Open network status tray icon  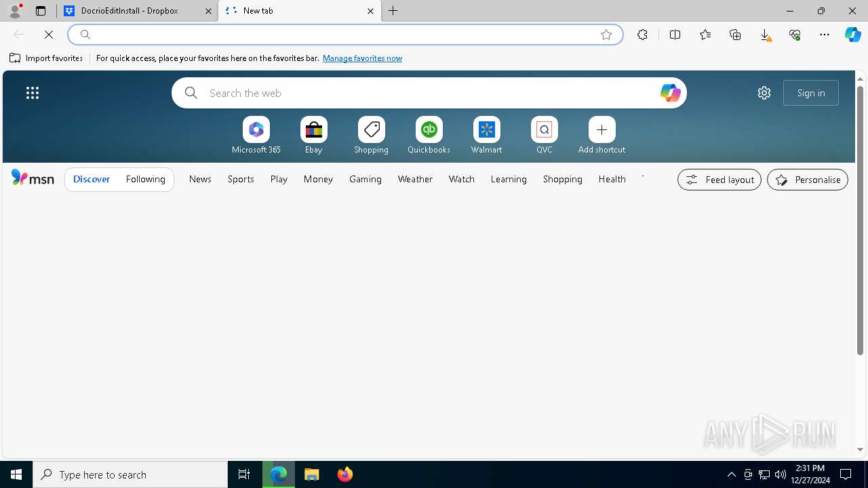764,474
